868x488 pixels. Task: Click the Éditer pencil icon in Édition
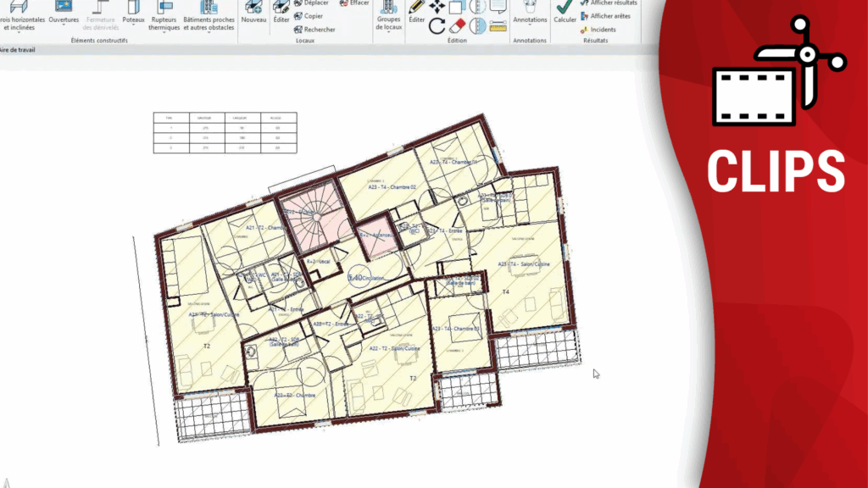[x=416, y=7]
